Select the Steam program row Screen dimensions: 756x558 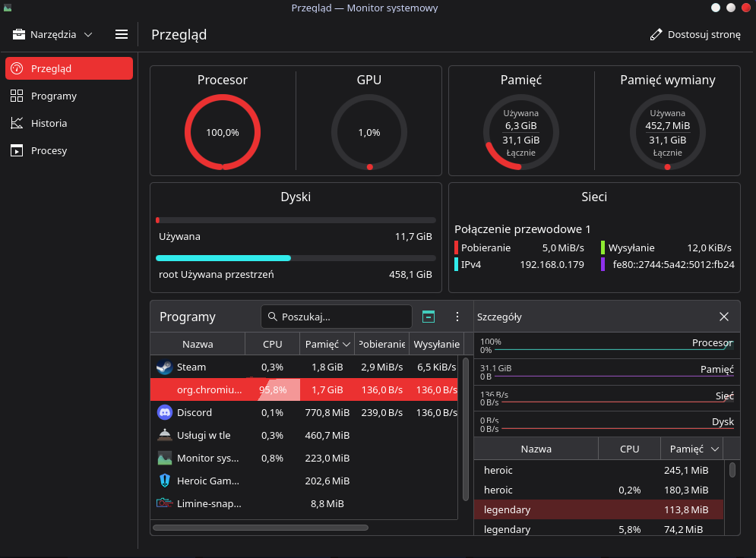click(x=304, y=367)
